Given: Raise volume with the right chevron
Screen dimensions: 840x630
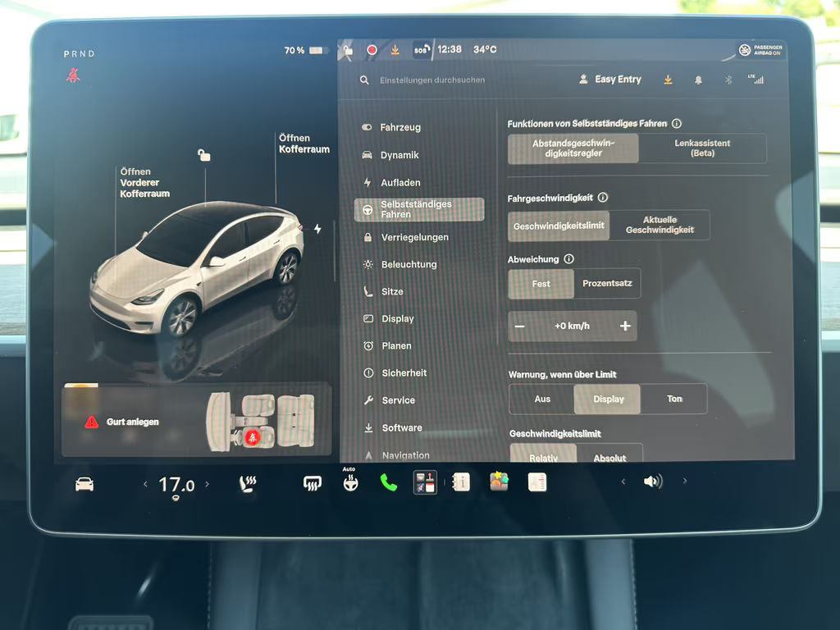Looking at the screenshot, I should pyautogui.click(x=685, y=481).
